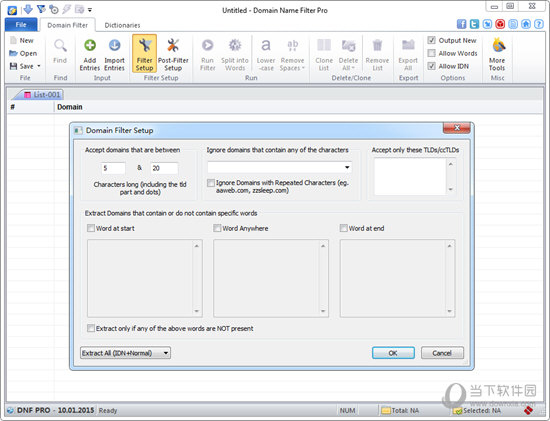This screenshot has height=421, width=550.
Task: Check Extract only if words NOT present
Action: point(91,328)
